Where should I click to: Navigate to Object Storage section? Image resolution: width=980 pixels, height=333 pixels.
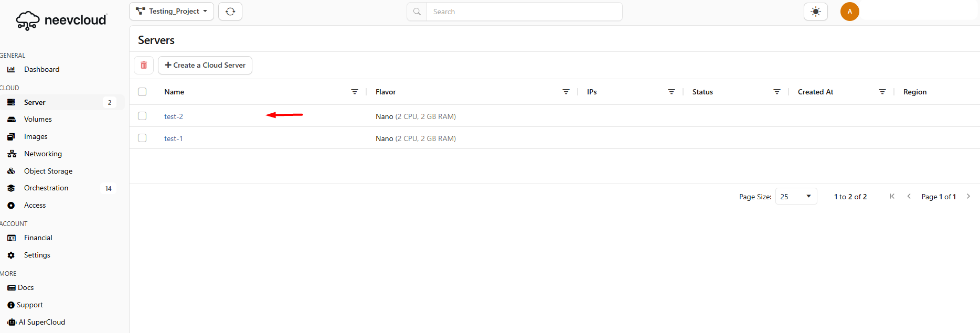point(48,171)
